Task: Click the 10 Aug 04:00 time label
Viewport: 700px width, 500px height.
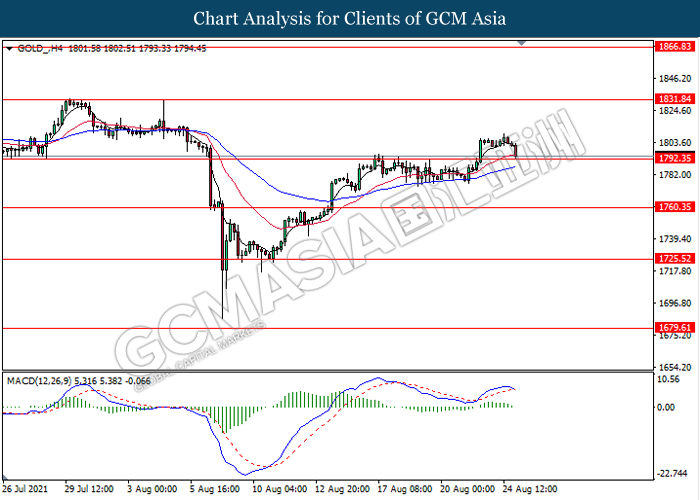Action: click(279, 489)
